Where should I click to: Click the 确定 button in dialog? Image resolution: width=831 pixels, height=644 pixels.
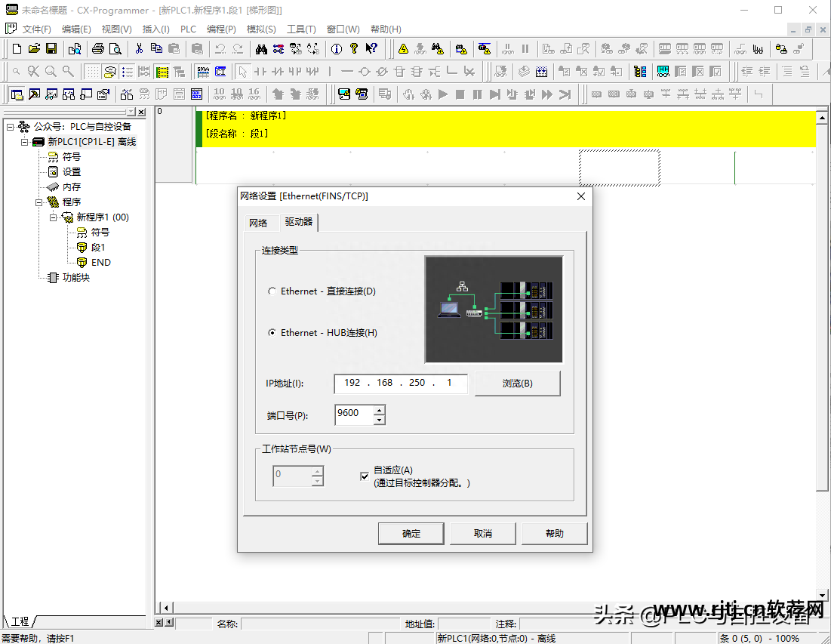(411, 533)
